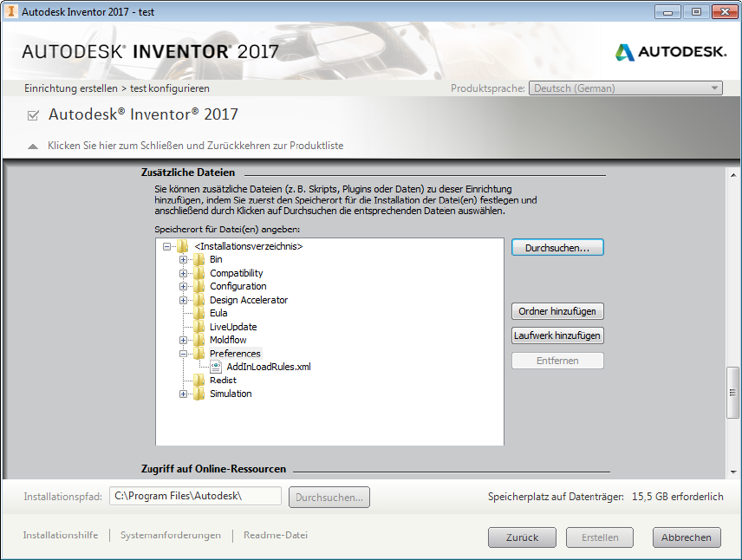742x560 pixels.
Task: Click the Inventor app icon in title bar
Action: [x=11, y=11]
